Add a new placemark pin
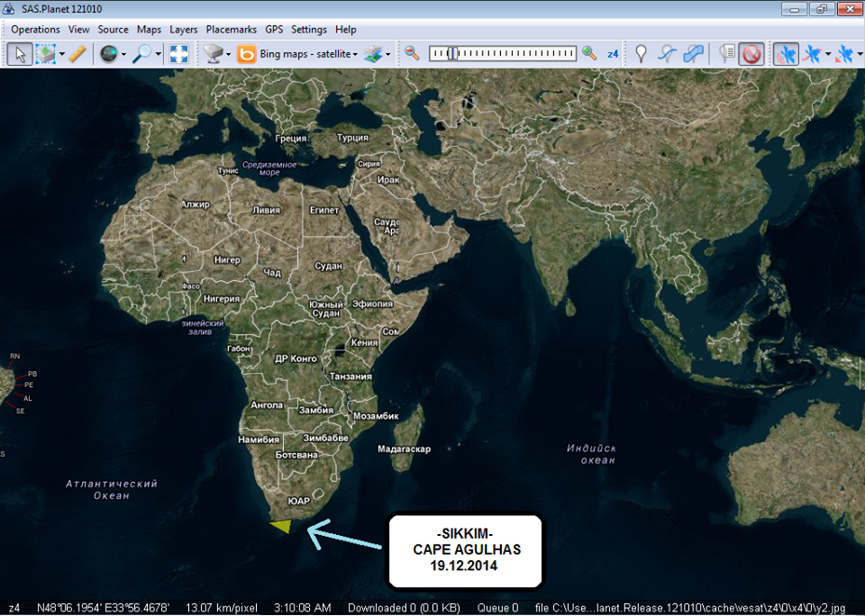 coord(641,54)
